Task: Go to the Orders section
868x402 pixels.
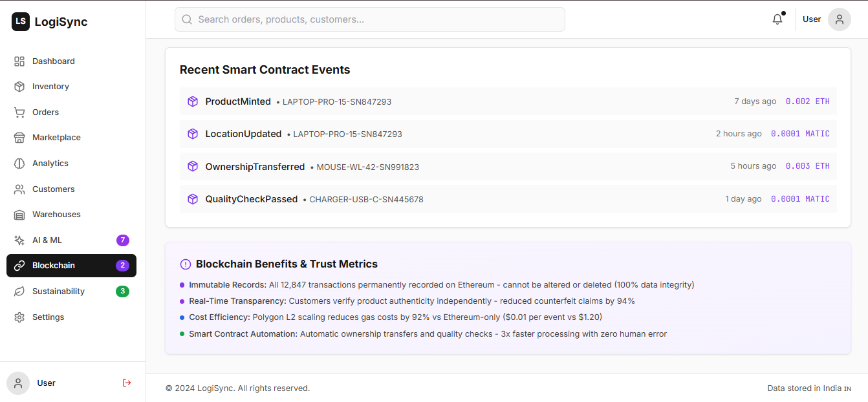Action: 45,112
